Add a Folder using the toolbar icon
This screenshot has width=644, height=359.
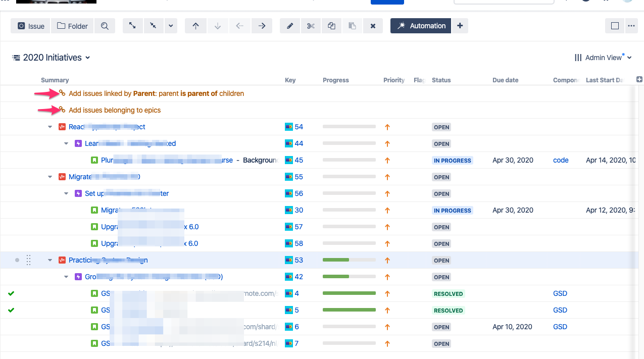(x=72, y=26)
